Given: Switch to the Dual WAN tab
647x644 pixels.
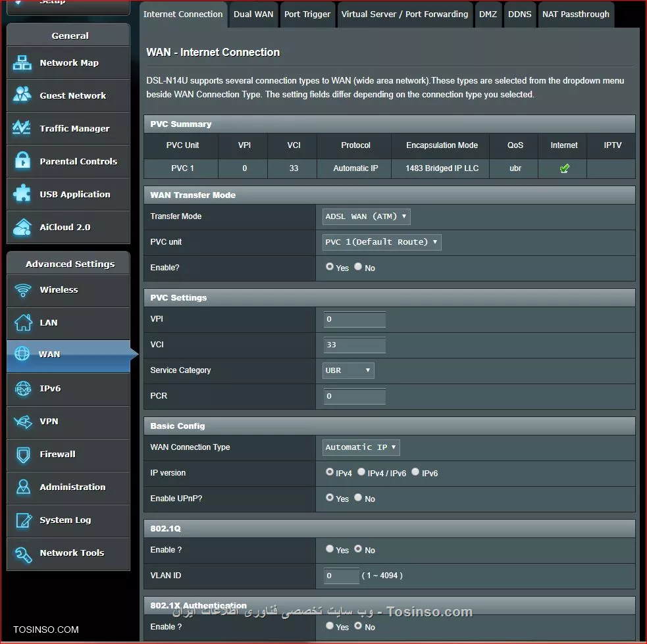Looking at the screenshot, I should click(253, 14).
